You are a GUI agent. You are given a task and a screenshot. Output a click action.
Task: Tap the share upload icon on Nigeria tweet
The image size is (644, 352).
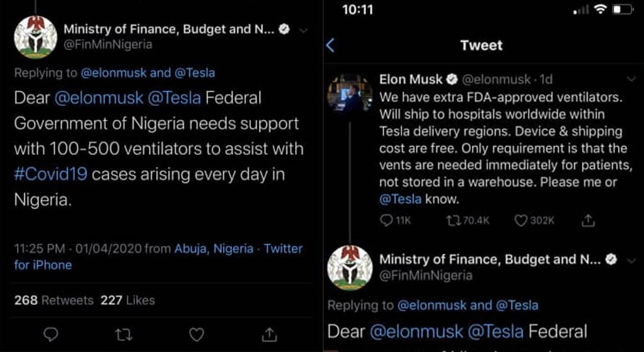coord(268,334)
